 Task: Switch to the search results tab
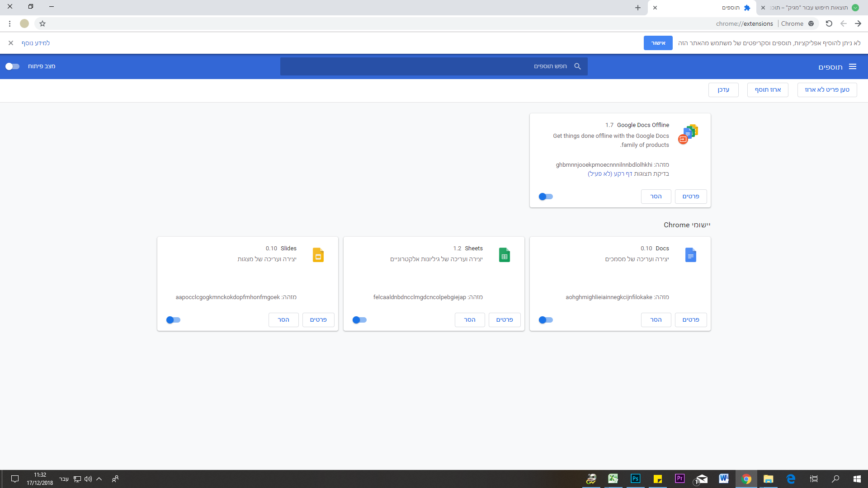coord(812,8)
